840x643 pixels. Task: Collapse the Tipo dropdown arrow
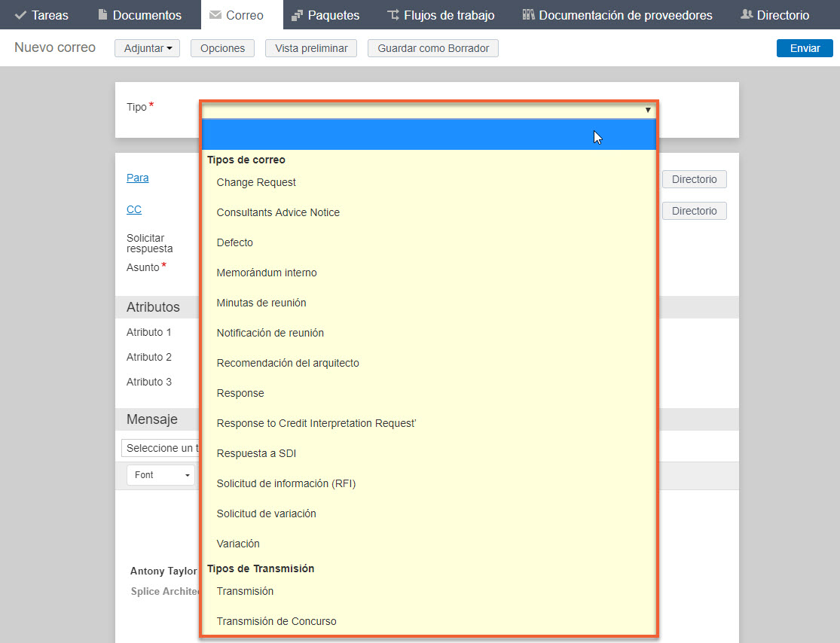[x=648, y=110]
